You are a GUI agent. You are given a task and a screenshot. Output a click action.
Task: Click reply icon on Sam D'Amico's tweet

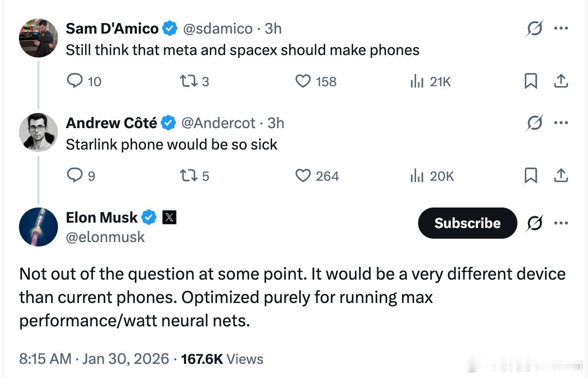coord(74,81)
